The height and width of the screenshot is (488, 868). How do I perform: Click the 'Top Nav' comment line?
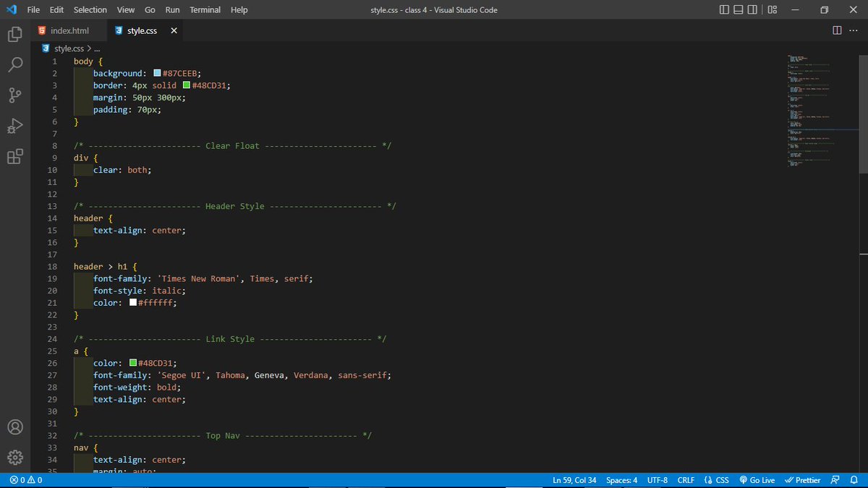point(222,435)
